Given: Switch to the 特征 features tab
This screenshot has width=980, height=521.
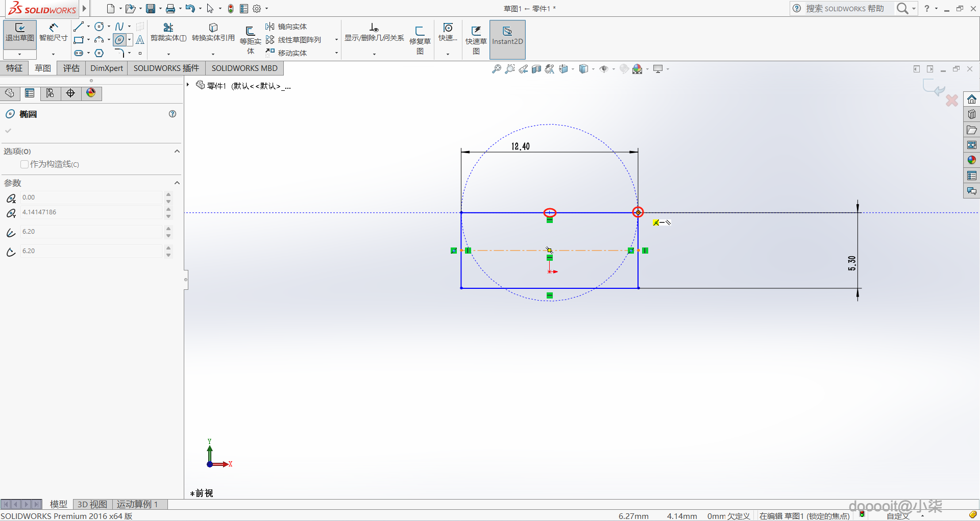Looking at the screenshot, I should pos(14,68).
